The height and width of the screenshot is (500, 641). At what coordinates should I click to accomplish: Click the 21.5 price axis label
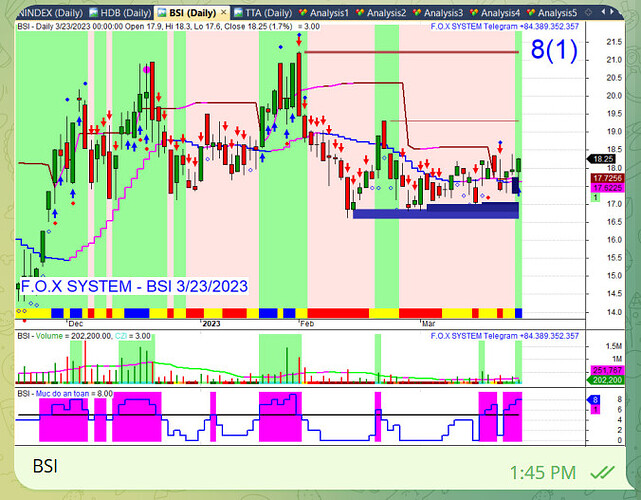614,42
